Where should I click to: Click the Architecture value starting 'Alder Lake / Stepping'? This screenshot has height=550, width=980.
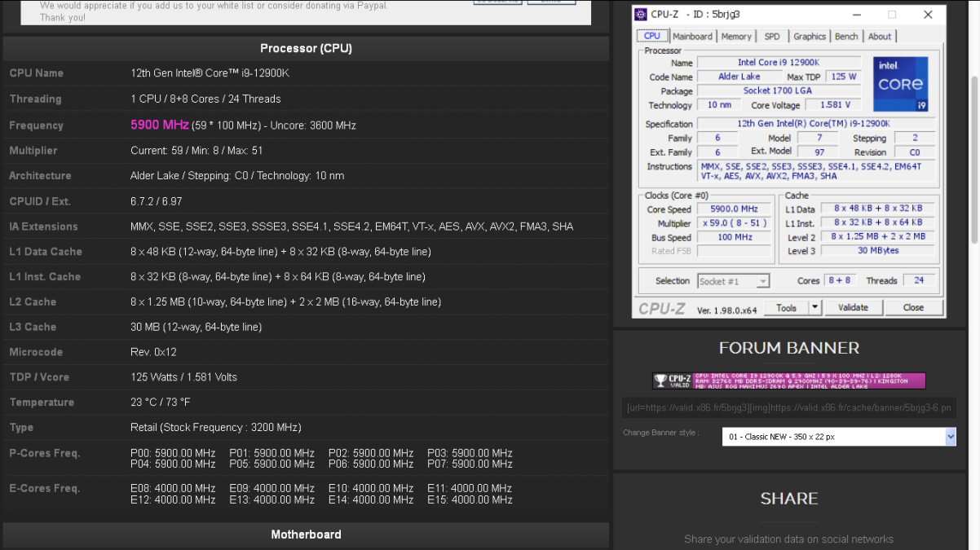point(237,176)
